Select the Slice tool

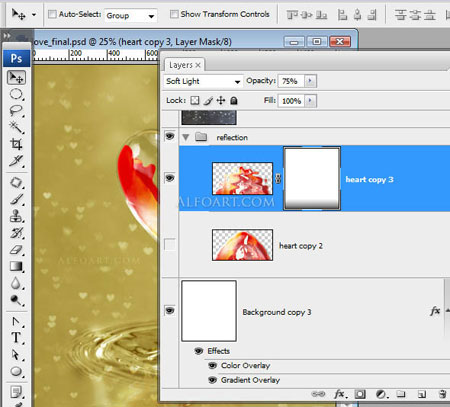pos(16,161)
